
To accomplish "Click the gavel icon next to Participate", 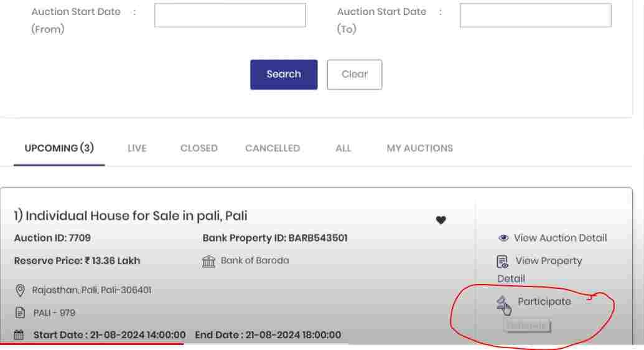I will tap(503, 305).
